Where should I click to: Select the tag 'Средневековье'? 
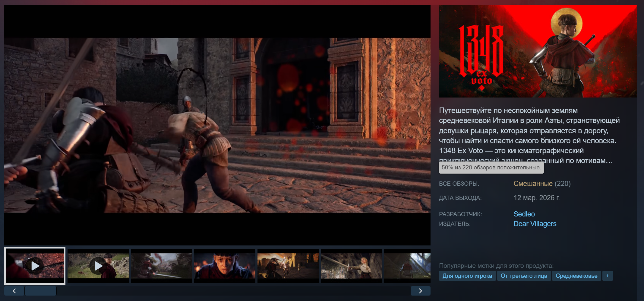click(x=576, y=276)
